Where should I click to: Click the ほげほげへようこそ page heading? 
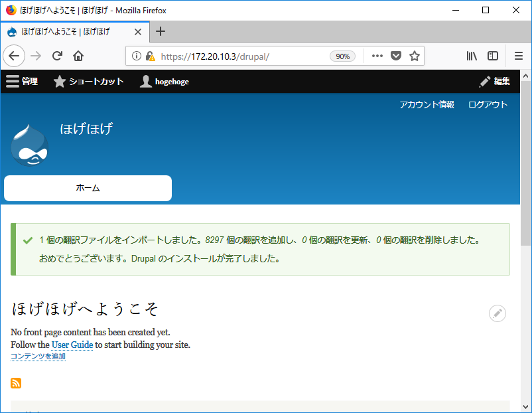[85, 309]
